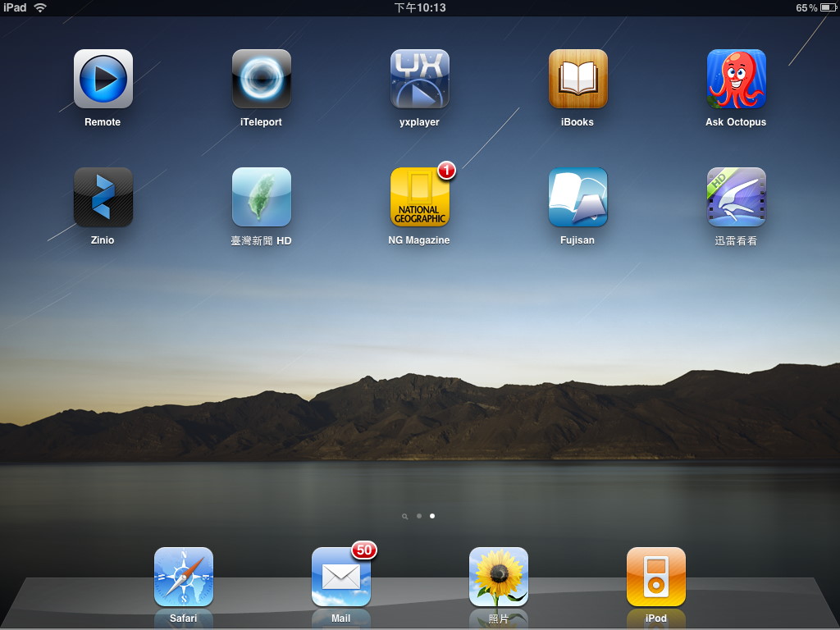The width and height of the screenshot is (840, 630).
Task: Tap the Mail badge showing 50
Action: pyautogui.click(x=364, y=550)
